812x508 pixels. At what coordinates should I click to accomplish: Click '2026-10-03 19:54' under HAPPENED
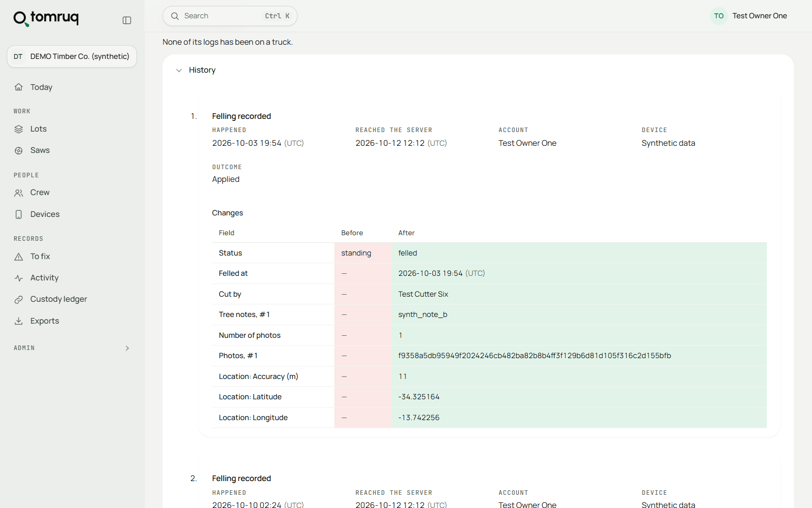[x=247, y=143]
